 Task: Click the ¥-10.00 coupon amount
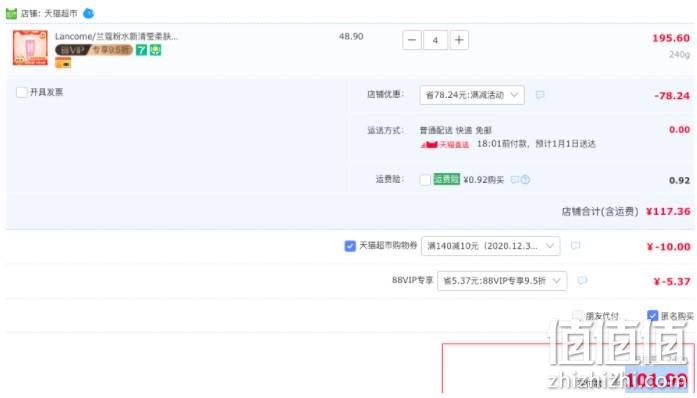click(669, 246)
